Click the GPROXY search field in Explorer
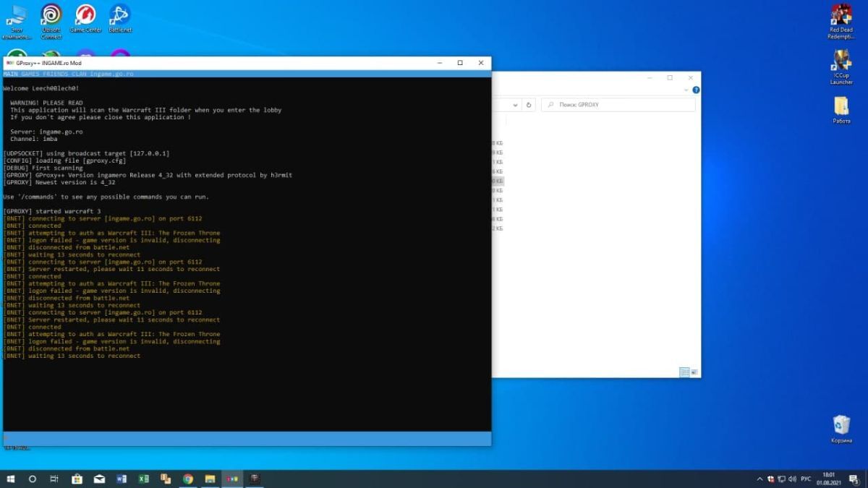Screen dimensions: 868x488 [x=622, y=105]
